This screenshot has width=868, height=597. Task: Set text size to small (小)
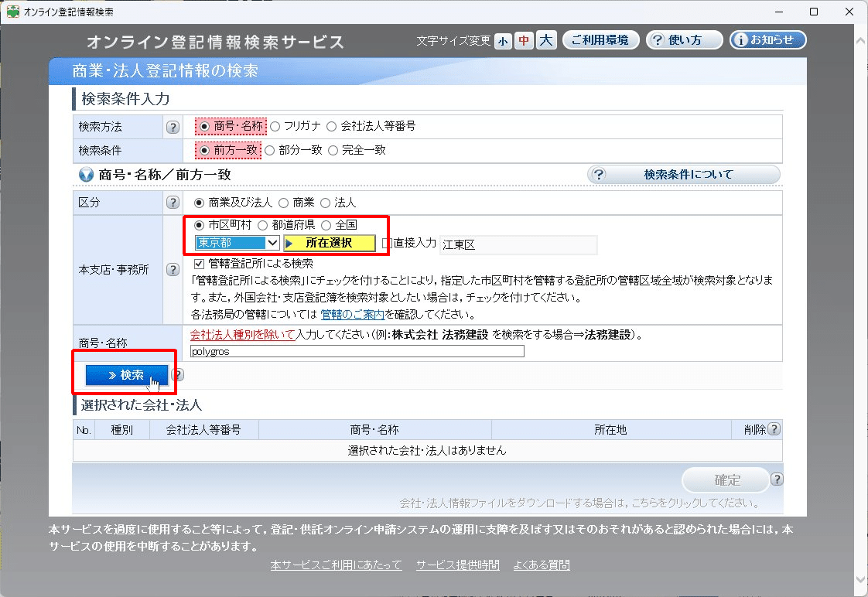(503, 41)
